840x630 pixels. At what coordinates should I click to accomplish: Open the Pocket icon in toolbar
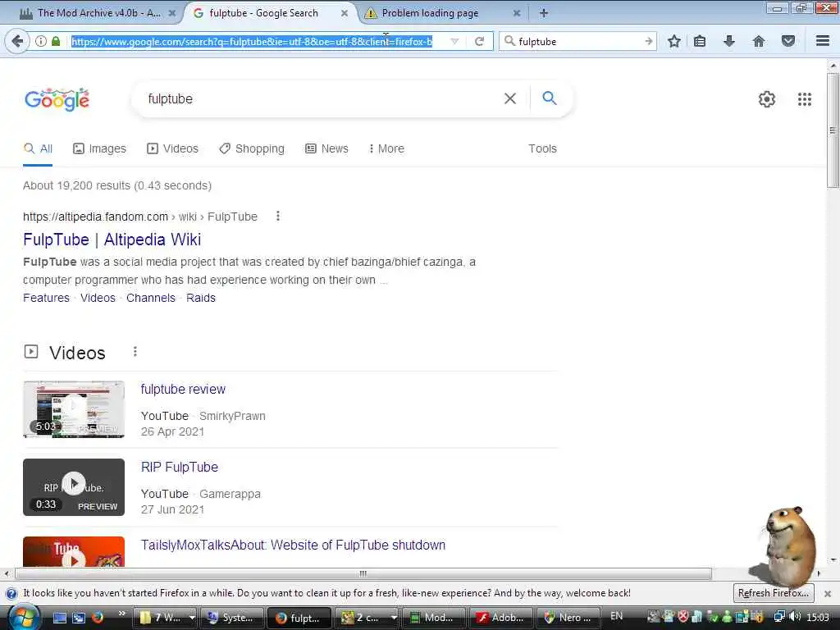[x=788, y=41]
